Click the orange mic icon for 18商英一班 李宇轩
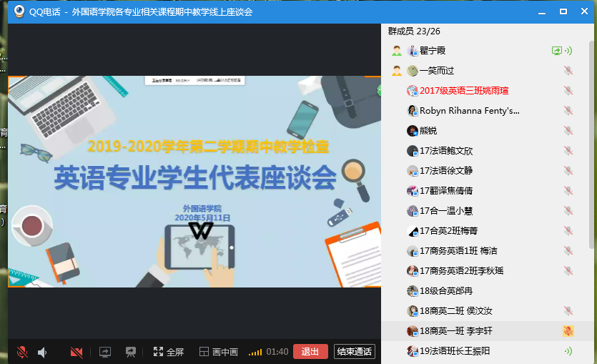 click(x=568, y=331)
